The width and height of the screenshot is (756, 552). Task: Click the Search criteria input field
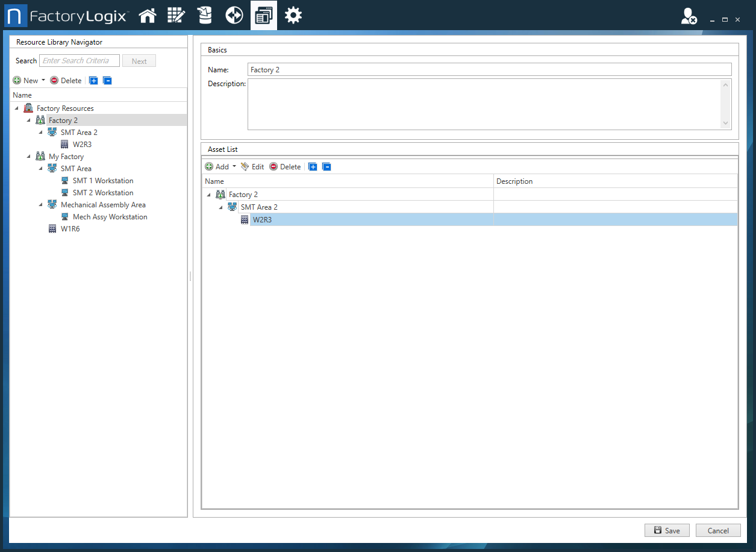[80, 61]
